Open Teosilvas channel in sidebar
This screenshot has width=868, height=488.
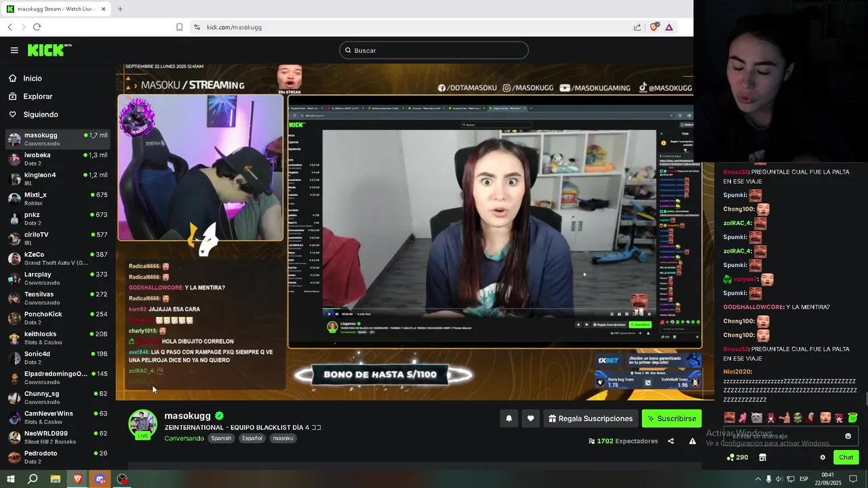point(58,298)
